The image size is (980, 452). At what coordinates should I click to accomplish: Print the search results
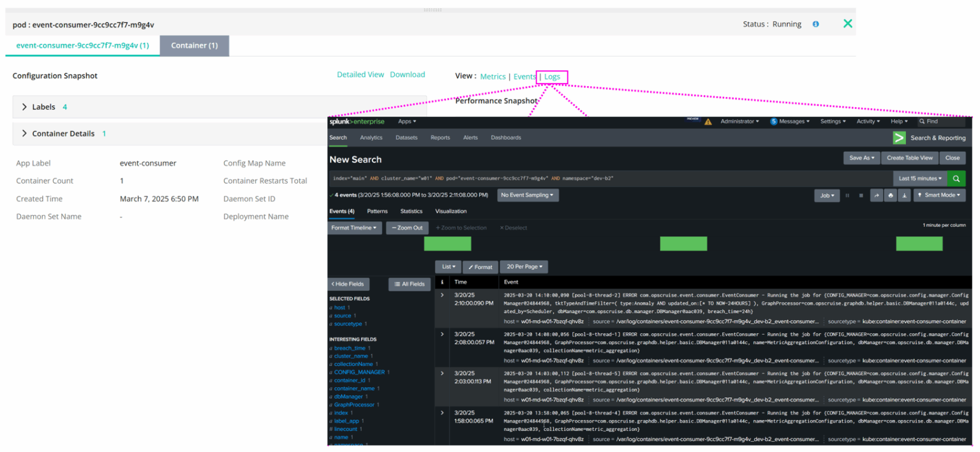[x=890, y=195]
